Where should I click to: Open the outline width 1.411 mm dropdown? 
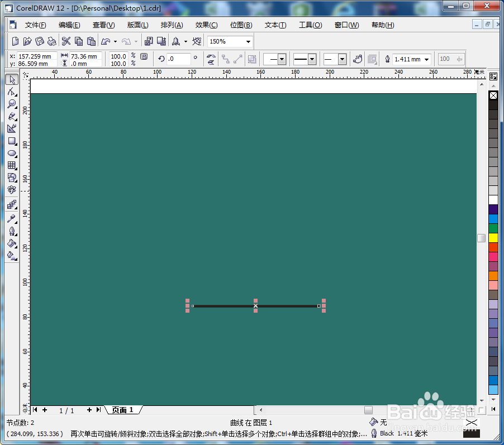coord(426,59)
